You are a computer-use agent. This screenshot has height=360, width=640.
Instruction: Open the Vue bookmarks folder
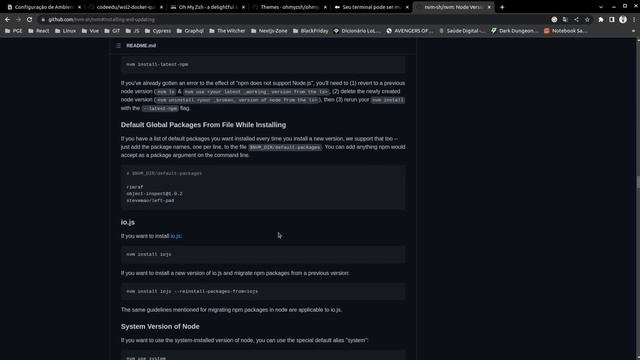tap(90, 31)
